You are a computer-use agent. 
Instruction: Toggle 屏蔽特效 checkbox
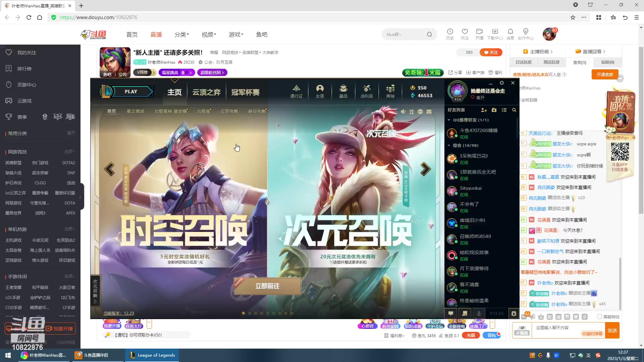tap(600, 317)
